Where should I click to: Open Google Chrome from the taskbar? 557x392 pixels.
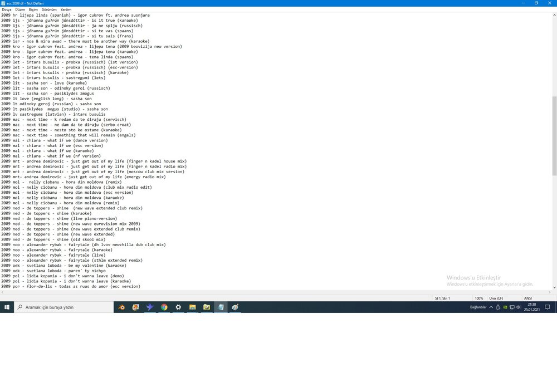pyautogui.click(x=164, y=307)
